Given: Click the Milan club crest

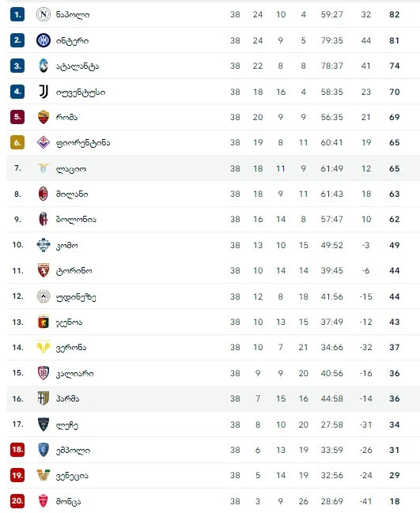Looking at the screenshot, I should point(44,194).
